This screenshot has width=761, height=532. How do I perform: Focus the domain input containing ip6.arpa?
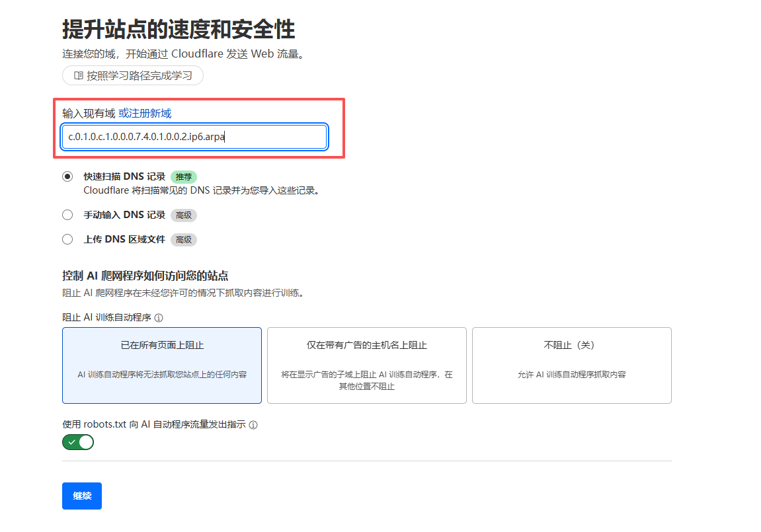click(x=194, y=137)
